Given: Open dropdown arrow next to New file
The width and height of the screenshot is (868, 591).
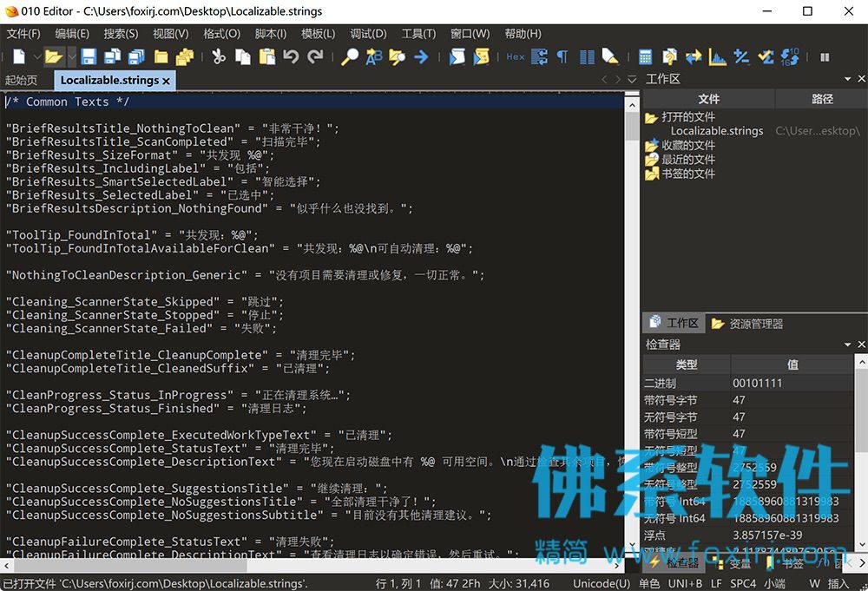Looking at the screenshot, I should click(36, 56).
